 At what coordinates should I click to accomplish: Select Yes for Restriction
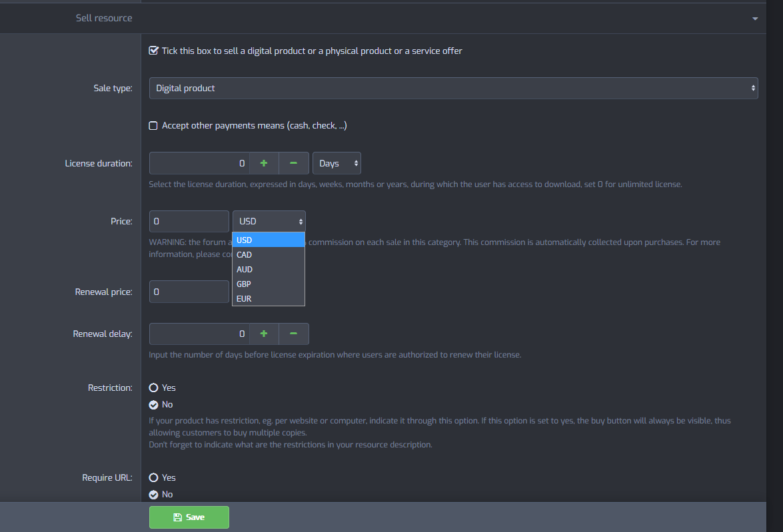(x=154, y=388)
